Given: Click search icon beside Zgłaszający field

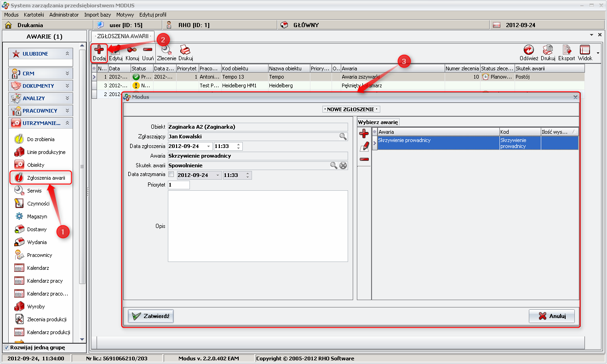Looking at the screenshot, I should pos(343,136).
